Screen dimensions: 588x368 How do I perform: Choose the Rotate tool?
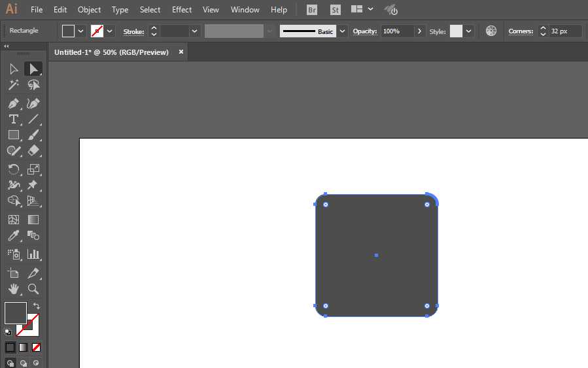[x=13, y=169]
